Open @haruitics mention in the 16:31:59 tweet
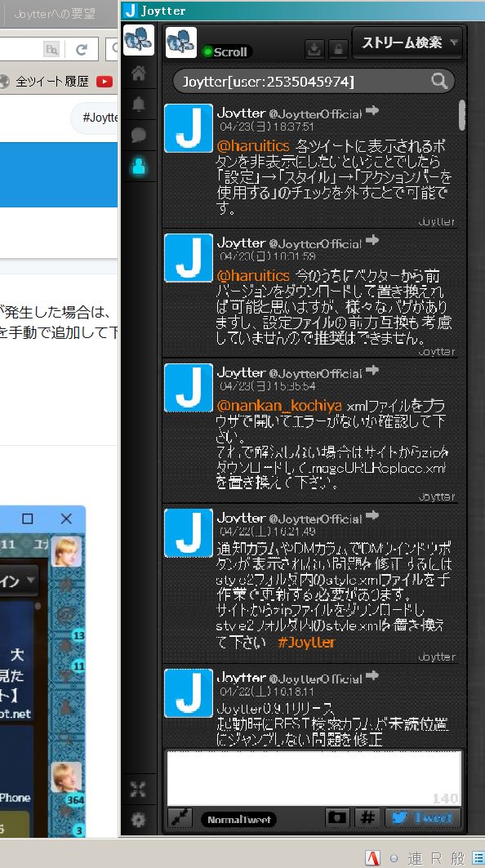 [x=253, y=276]
